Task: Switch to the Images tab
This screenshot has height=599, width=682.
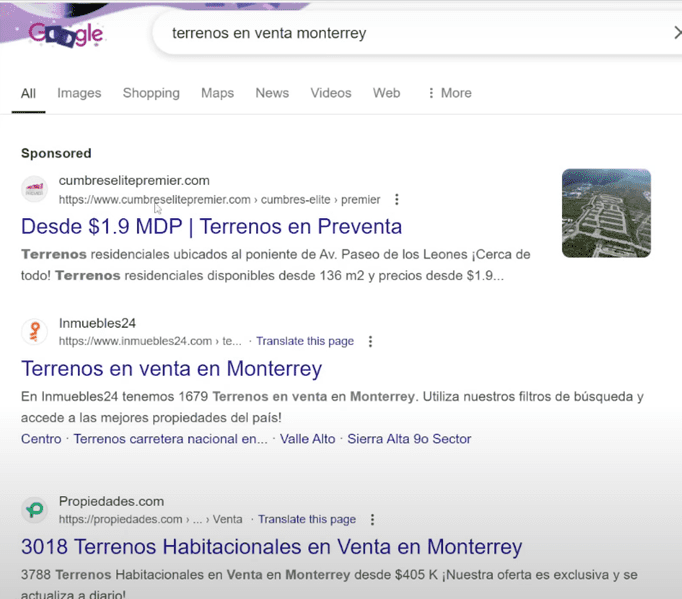Action: point(79,93)
